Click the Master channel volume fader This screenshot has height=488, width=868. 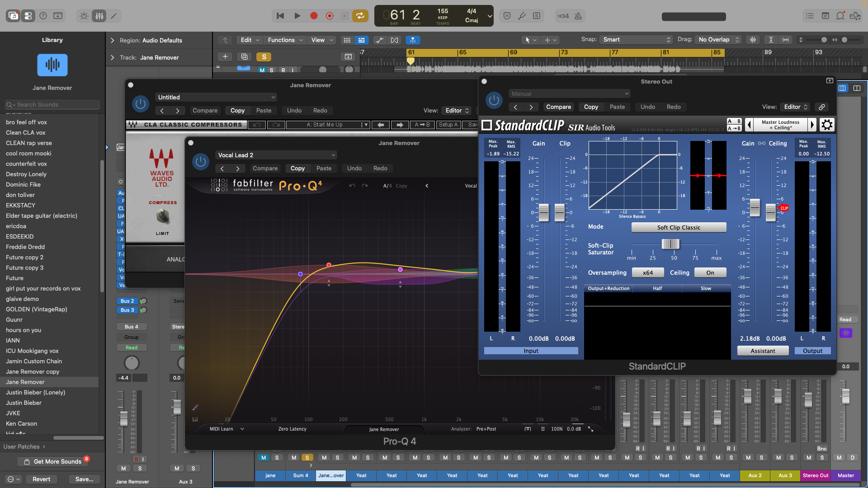(x=845, y=396)
